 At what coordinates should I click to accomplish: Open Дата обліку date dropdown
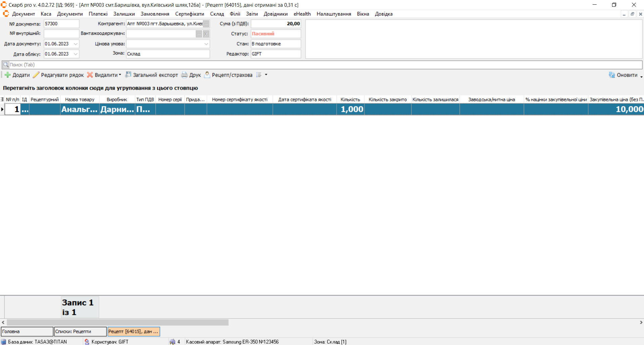(76, 54)
